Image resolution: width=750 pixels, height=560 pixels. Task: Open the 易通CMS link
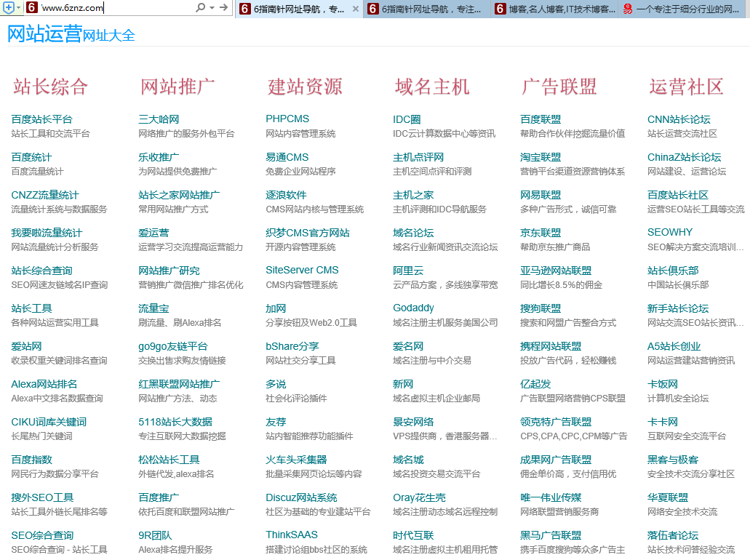pos(287,157)
